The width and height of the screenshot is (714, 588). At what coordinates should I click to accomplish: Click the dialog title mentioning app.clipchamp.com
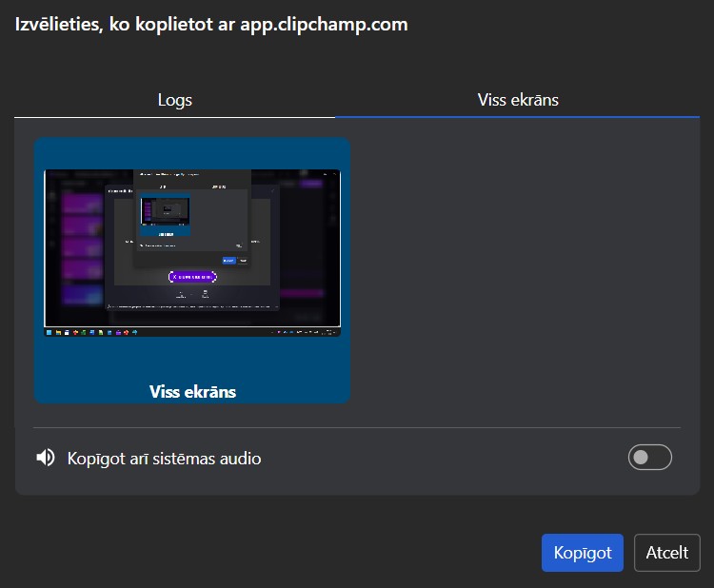click(210, 25)
